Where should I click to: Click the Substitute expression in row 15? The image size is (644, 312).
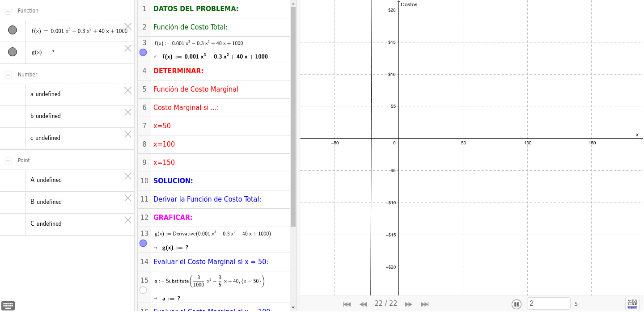click(x=210, y=281)
